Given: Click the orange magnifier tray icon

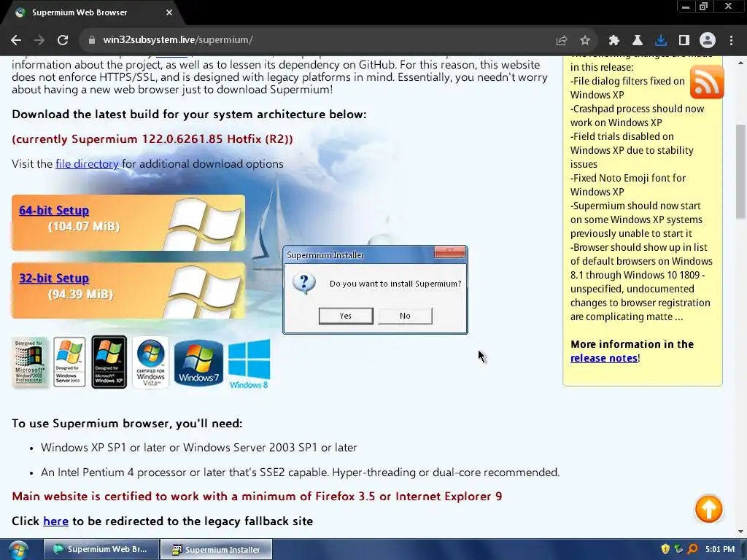Looking at the screenshot, I should coord(692,549).
